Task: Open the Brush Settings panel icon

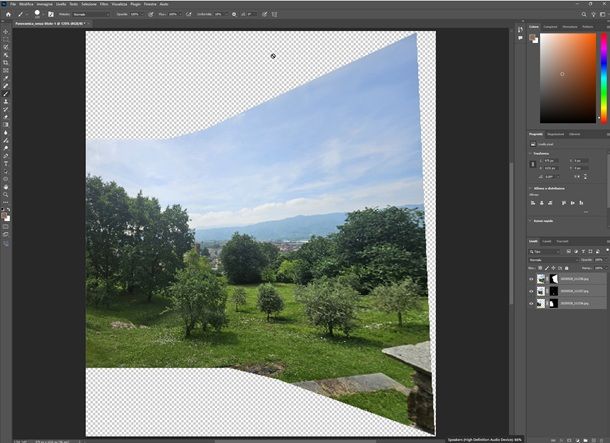Action: pyautogui.click(x=51, y=14)
